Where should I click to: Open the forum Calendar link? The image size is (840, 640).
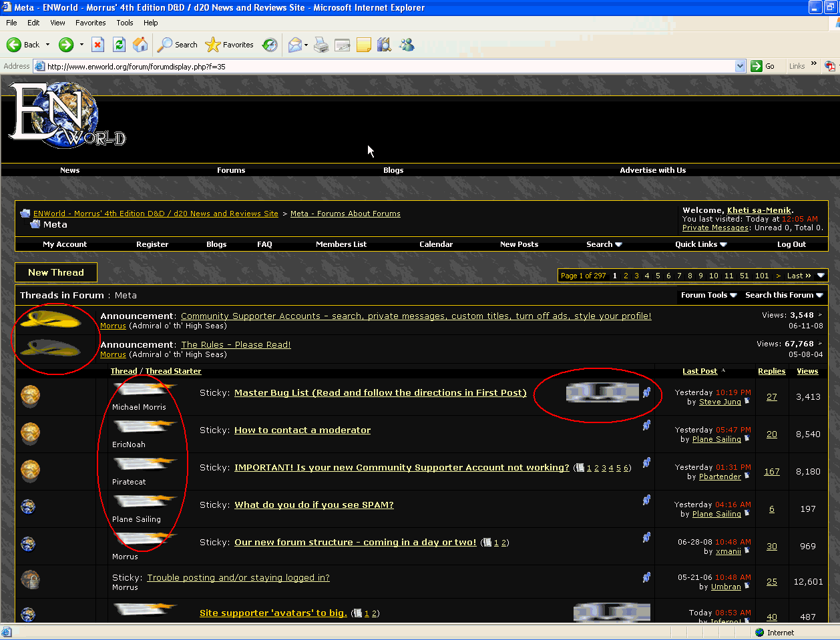pos(436,244)
